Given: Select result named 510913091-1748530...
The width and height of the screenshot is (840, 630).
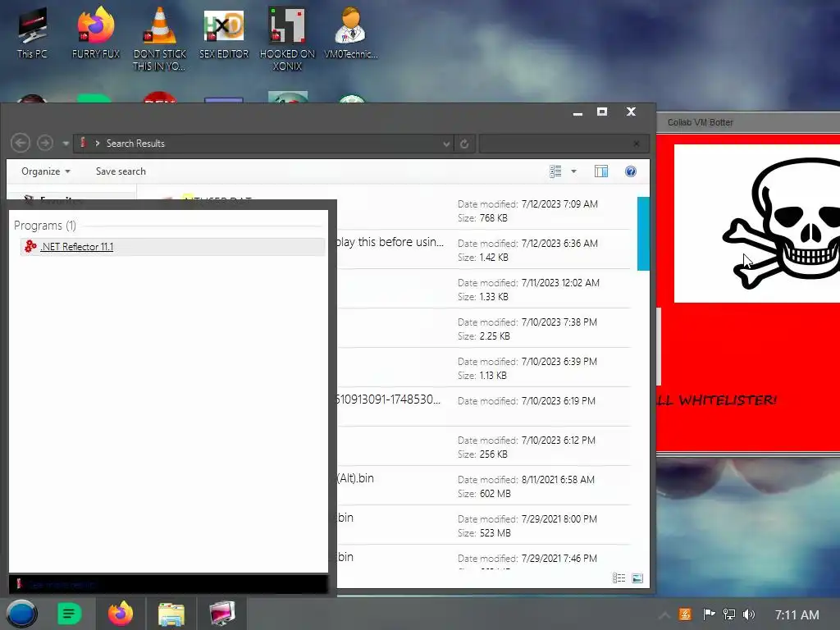Looking at the screenshot, I should (x=482, y=407).
